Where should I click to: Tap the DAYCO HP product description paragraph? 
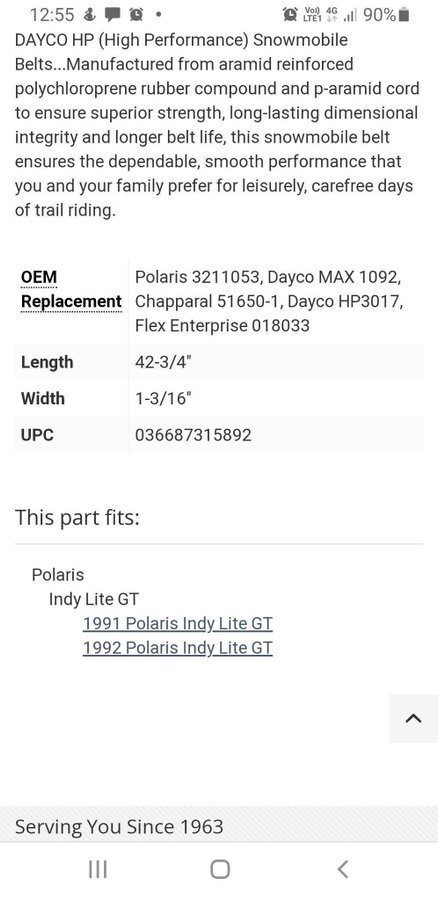(217, 125)
